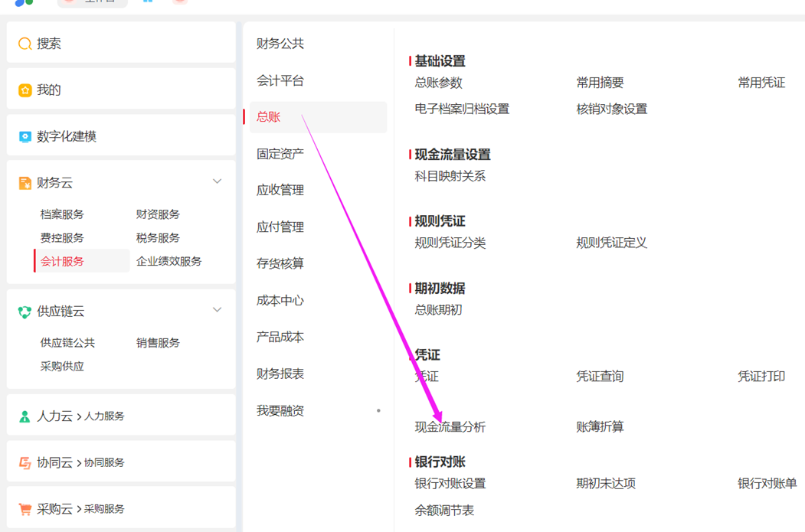Screen dimensions: 805x532
Task: Click the 采购云 shopping cart icon
Action: click(x=25, y=509)
